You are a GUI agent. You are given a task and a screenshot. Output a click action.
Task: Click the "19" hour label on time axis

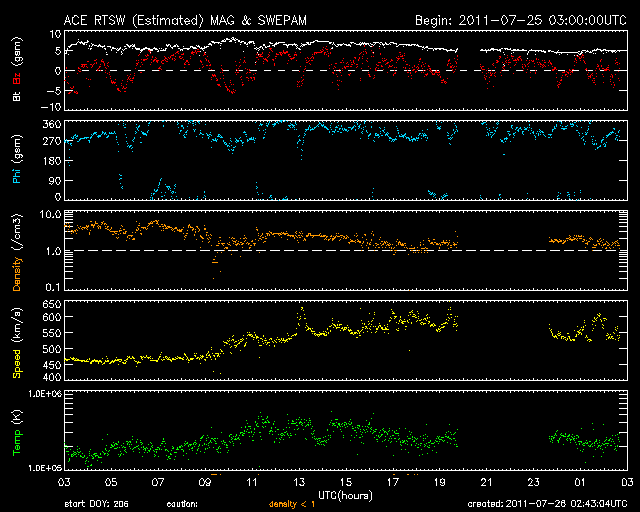click(x=440, y=482)
